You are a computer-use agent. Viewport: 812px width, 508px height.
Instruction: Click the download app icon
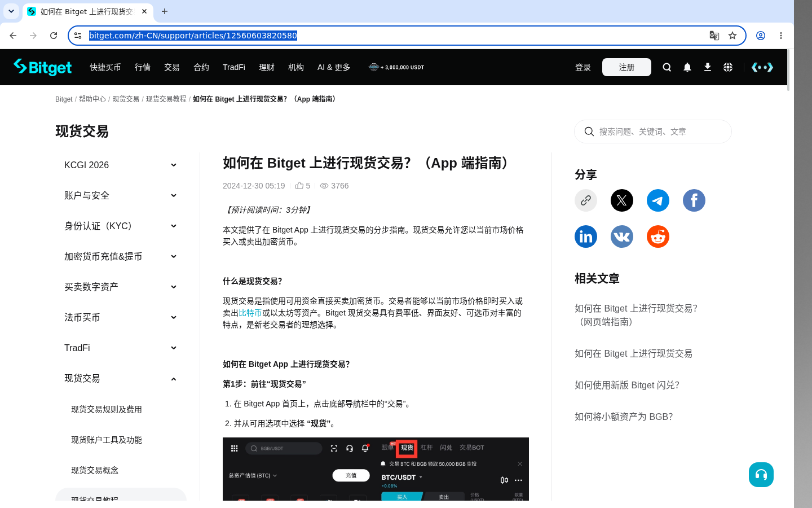click(x=708, y=67)
